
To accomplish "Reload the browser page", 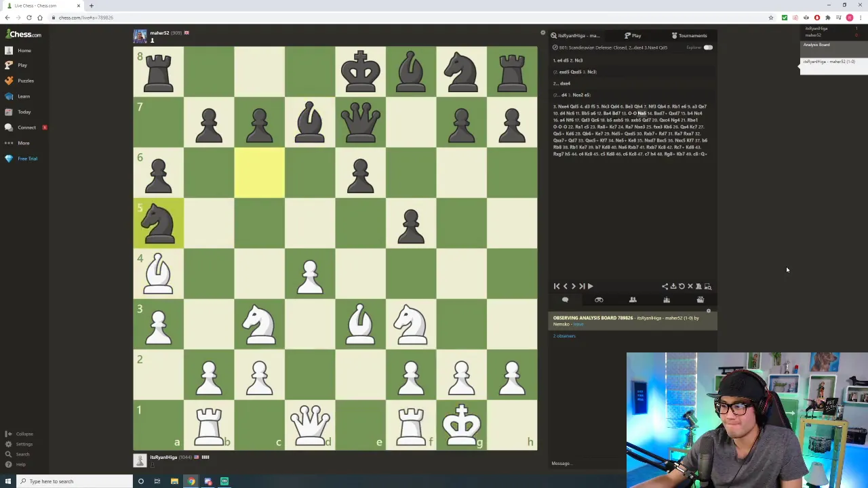I will tap(28, 18).
